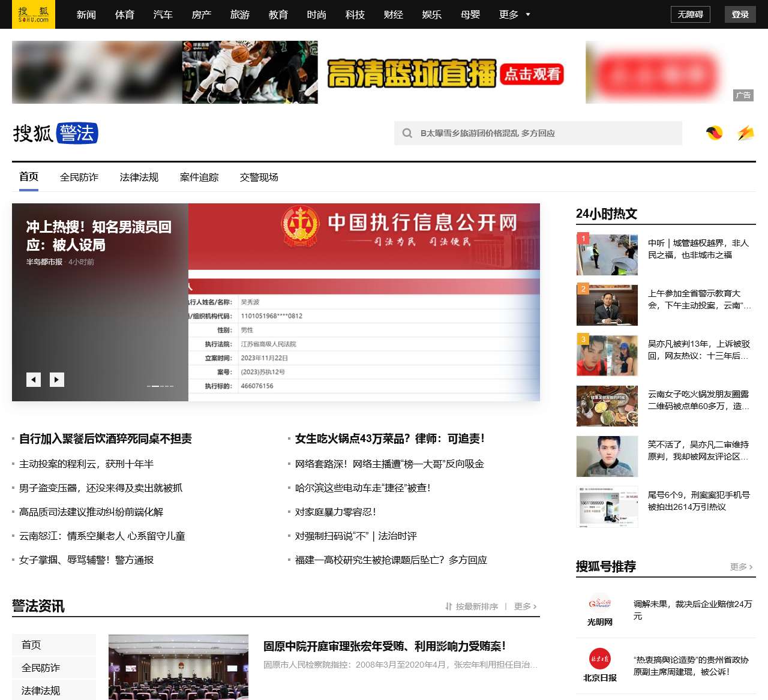The image size is (768, 700).
Task: Click the 无障碍 accessibility button
Action: tap(690, 14)
